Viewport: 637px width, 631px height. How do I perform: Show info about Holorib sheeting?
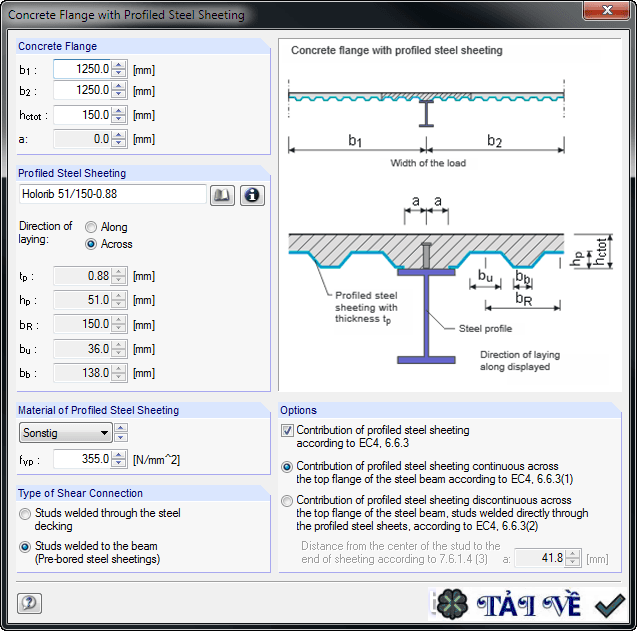(252, 195)
